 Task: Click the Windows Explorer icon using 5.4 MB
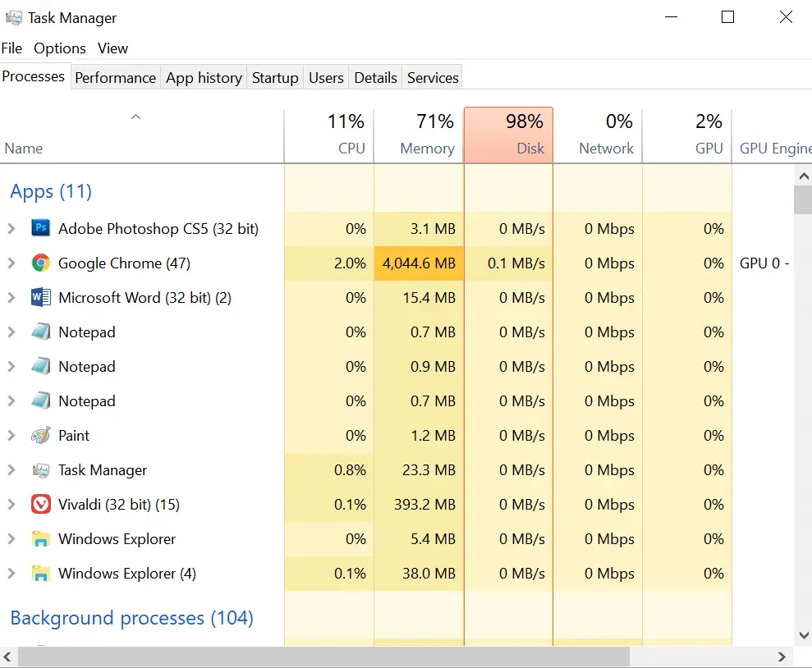41,538
